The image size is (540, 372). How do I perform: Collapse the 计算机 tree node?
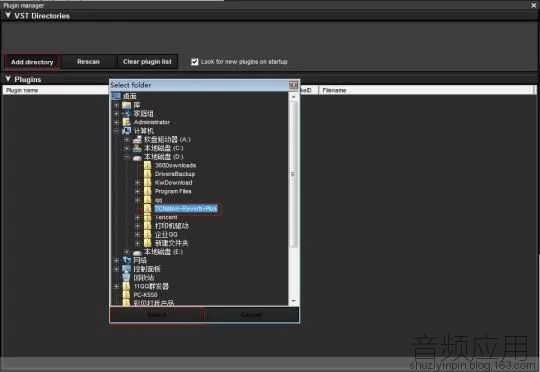[116, 131]
